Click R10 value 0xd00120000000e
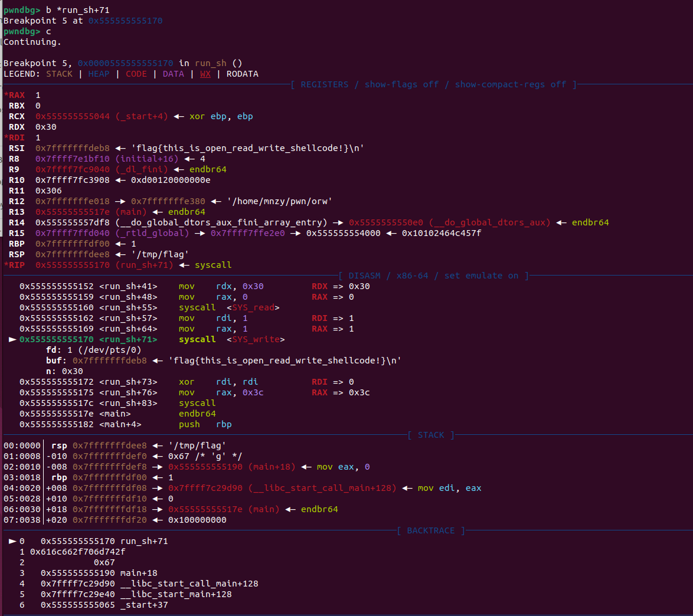 [x=171, y=180]
